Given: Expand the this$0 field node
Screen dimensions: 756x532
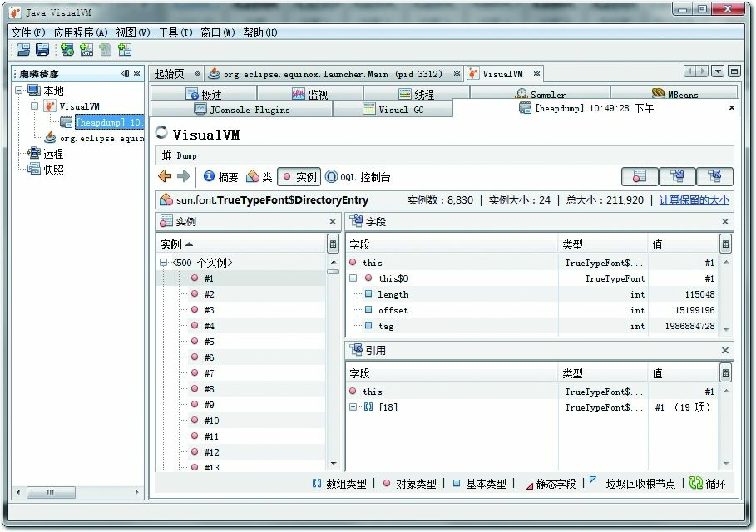Looking at the screenshot, I should tap(353, 278).
